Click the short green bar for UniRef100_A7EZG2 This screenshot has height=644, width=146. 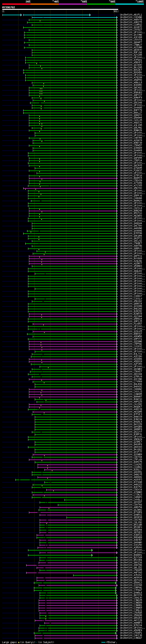[x=95, y=575]
